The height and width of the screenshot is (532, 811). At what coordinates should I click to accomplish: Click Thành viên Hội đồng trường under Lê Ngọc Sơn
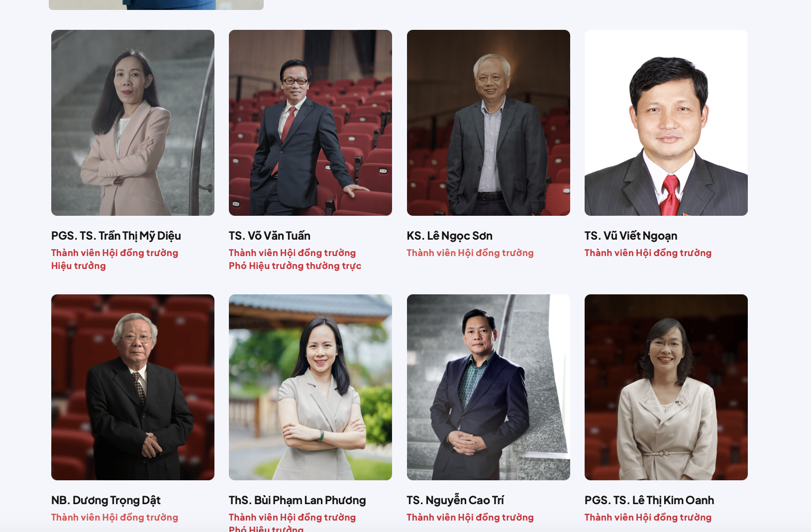(470, 253)
